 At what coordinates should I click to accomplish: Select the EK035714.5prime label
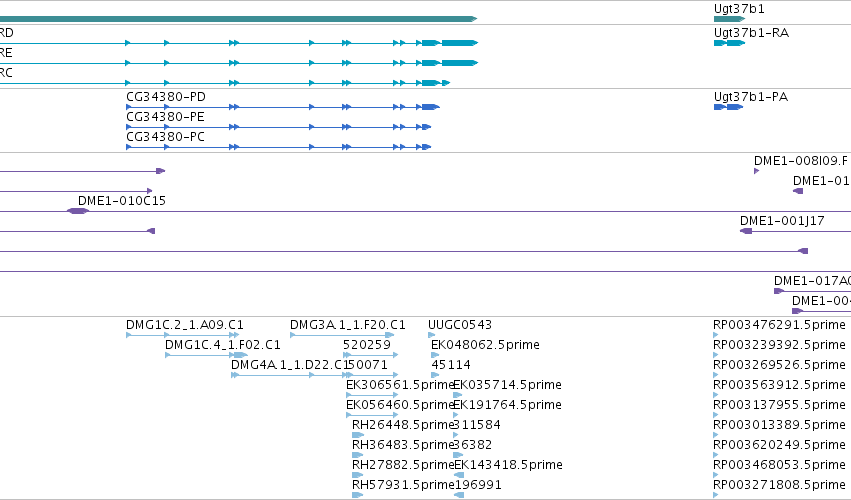tap(507, 385)
